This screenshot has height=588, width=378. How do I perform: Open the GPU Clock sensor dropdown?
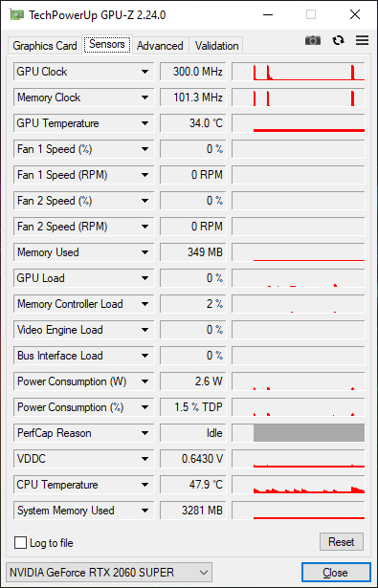coord(83,72)
